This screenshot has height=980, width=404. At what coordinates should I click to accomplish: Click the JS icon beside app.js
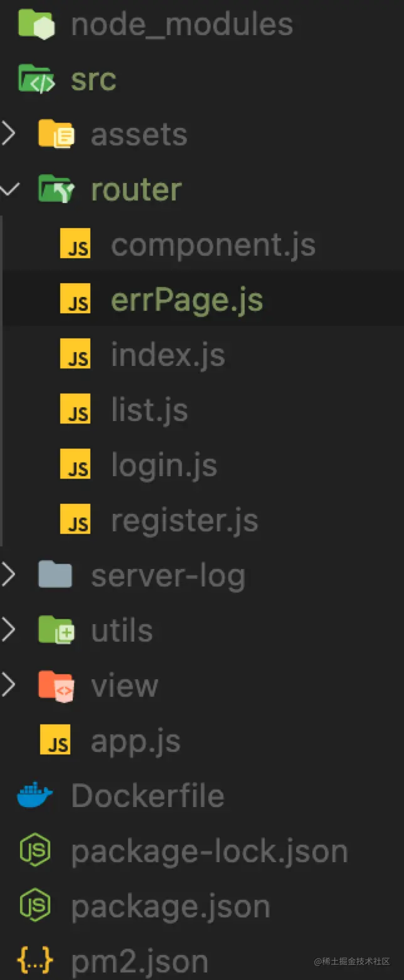(x=55, y=740)
